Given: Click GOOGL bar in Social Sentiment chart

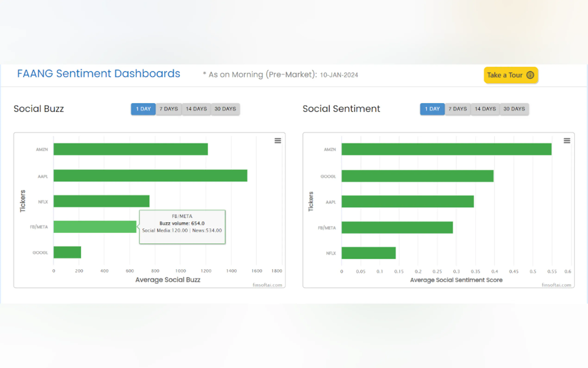Looking at the screenshot, I should click(417, 176).
